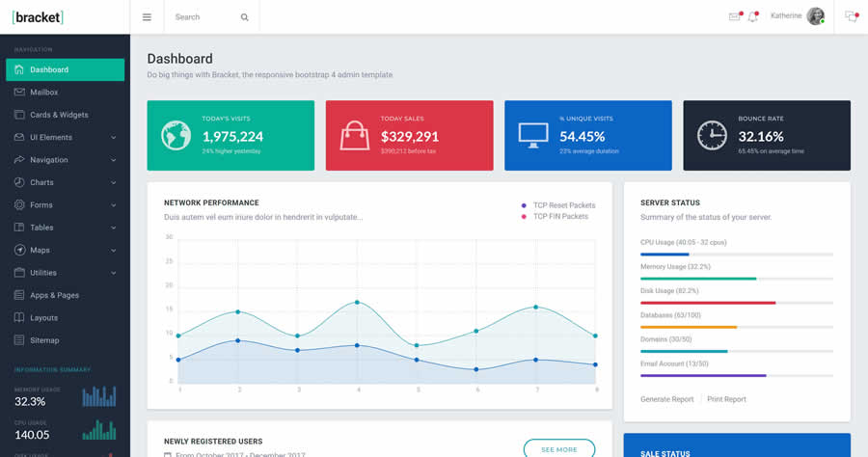
Task: Click the 1,975,224 visits value
Action: coord(232,136)
